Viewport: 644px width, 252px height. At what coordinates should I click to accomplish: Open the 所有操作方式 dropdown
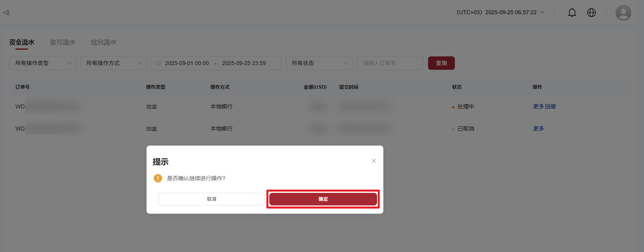(x=114, y=63)
